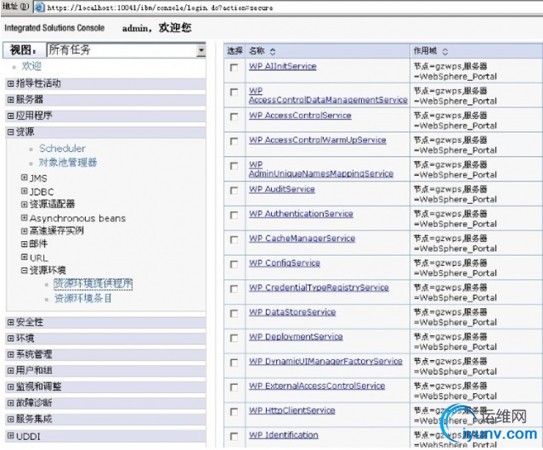This screenshot has height=450, width=543.
Task: Expand Asynchronous beans node
Action: click(24, 218)
